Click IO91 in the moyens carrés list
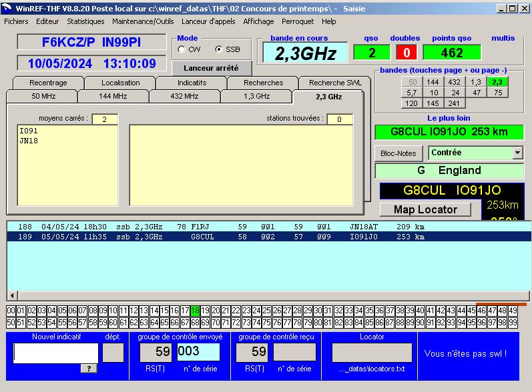 [x=29, y=131]
